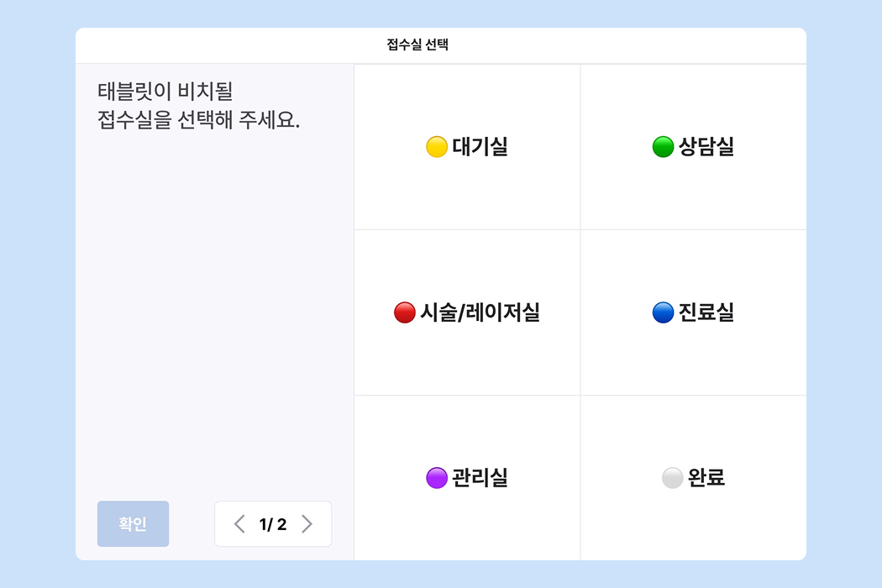Viewport: 882px width, 588px height.
Task: Pick the 시술/레이저실 room label
Action: click(480, 312)
